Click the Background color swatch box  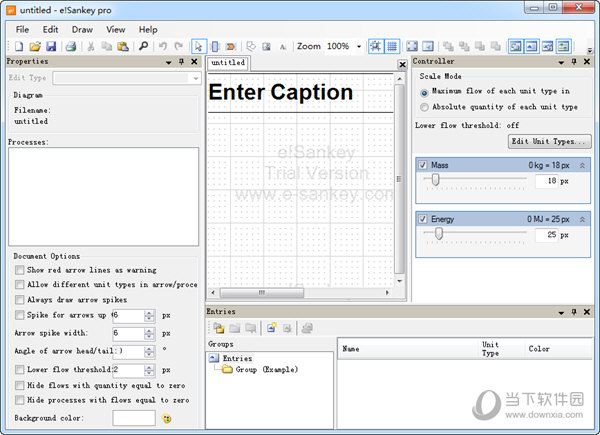coord(133,417)
